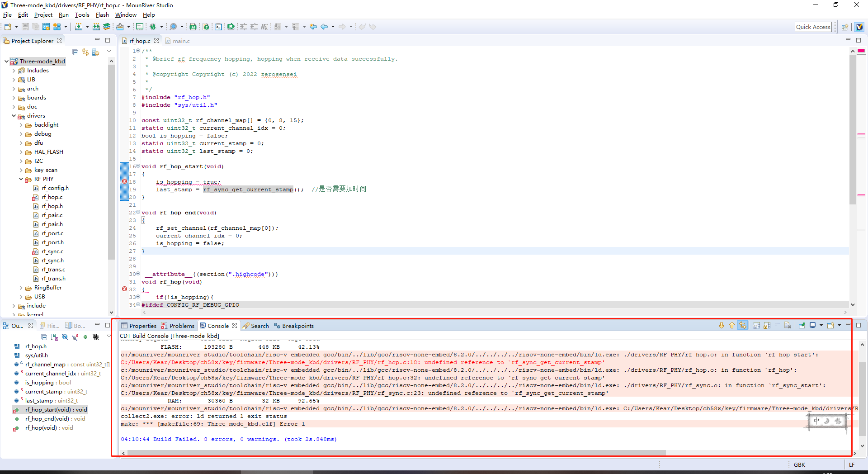The image size is (868, 474).
Task: Click the Open Perspective icon
Action: (x=844, y=27)
